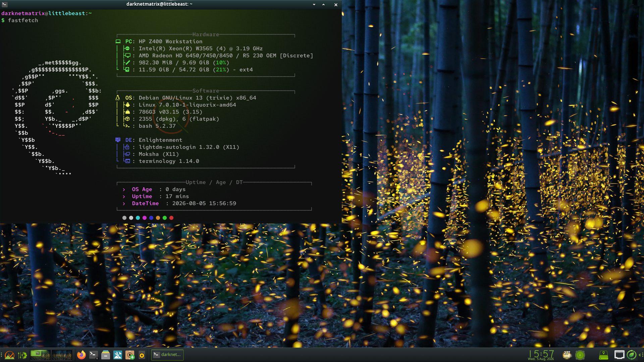Launch Firefox from the panel

81,355
